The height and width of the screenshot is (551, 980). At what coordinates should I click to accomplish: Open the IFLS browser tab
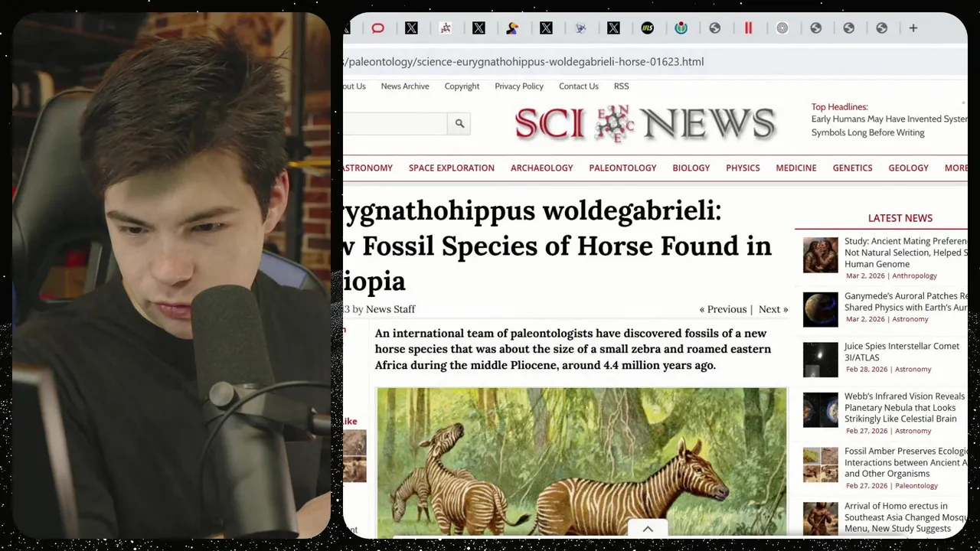[647, 28]
